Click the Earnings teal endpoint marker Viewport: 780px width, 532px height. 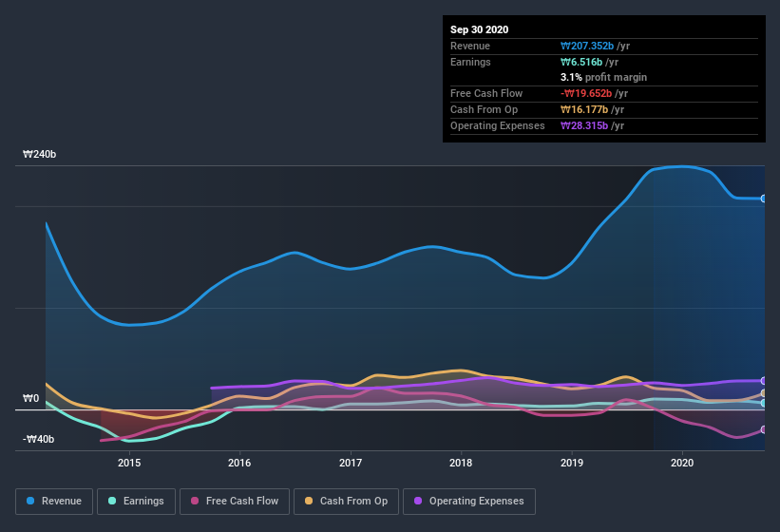pyautogui.click(x=763, y=403)
